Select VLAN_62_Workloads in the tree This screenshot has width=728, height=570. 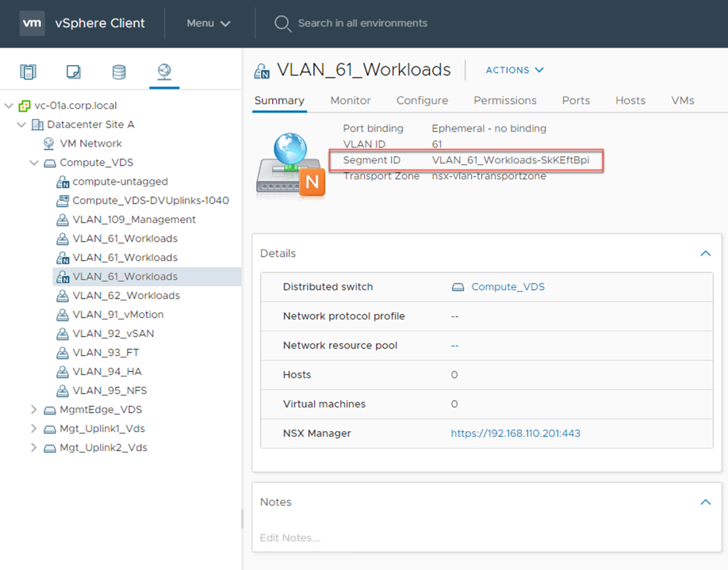[126, 296]
